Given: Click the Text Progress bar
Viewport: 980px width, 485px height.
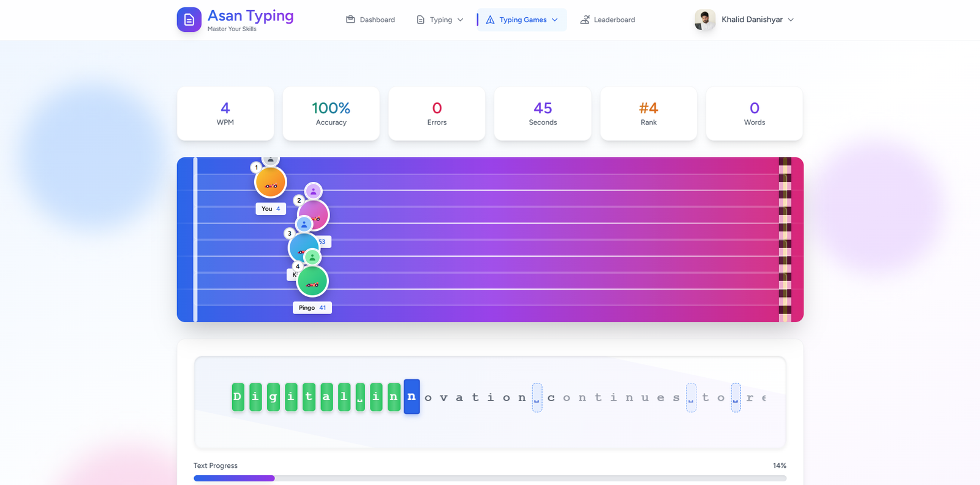Looking at the screenshot, I should click(x=489, y=478).
